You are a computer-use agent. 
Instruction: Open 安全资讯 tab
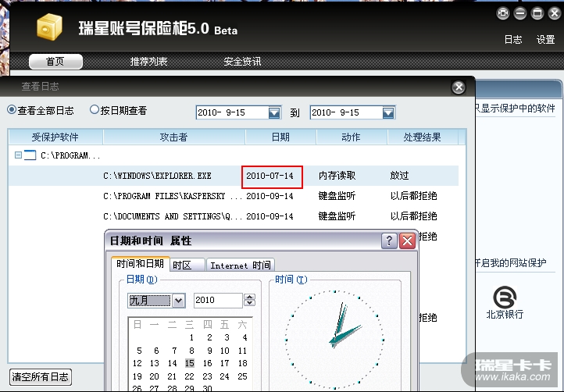[x=242, y=62]
